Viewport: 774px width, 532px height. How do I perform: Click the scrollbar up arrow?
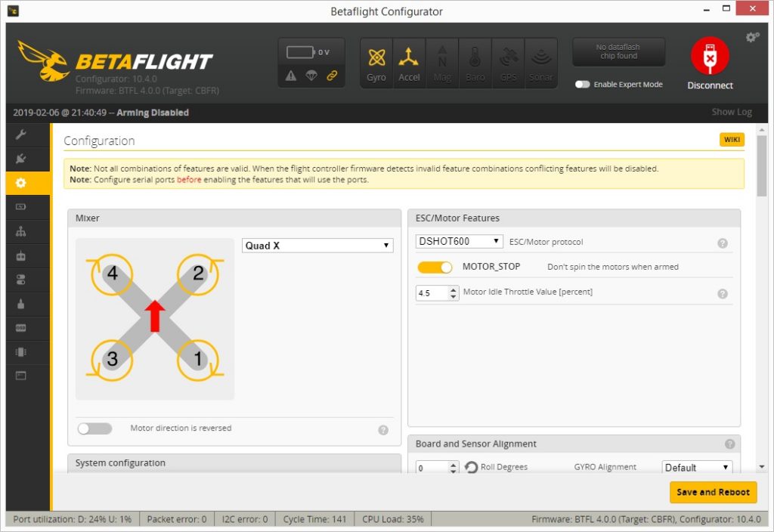coord(761,128)
